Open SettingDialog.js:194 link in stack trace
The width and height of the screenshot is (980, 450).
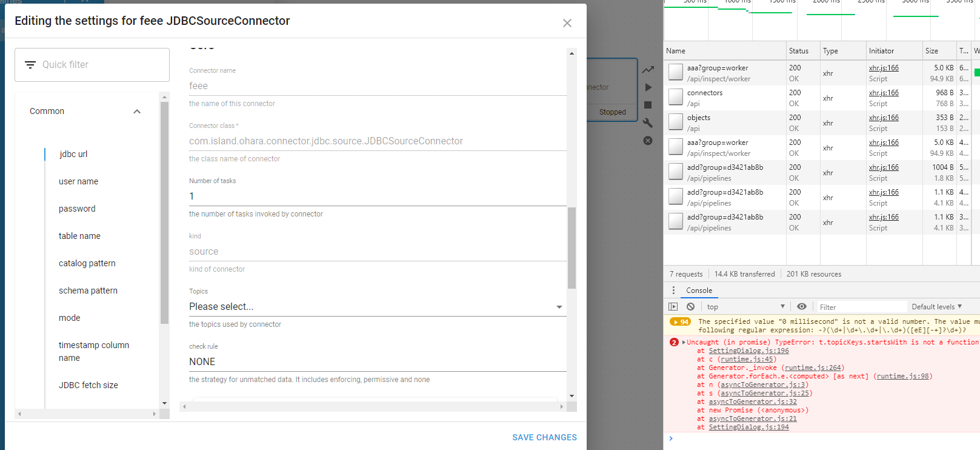tap(748, 428)
